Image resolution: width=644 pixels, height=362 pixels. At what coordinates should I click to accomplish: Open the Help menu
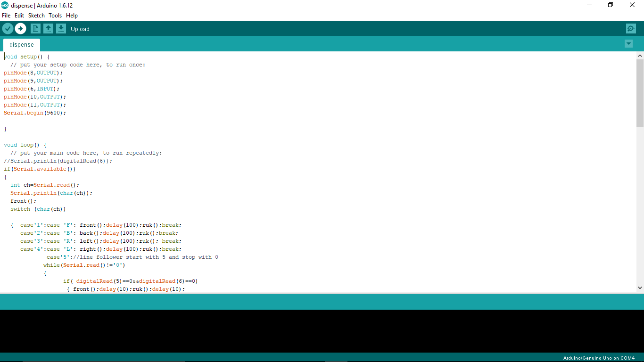(x=72, y=16)
